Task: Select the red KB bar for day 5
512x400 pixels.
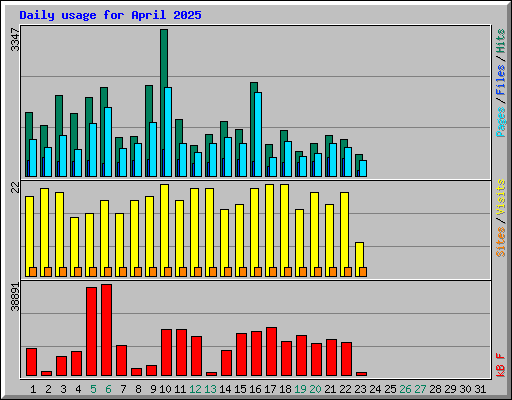Action: [x=92, y=332]
